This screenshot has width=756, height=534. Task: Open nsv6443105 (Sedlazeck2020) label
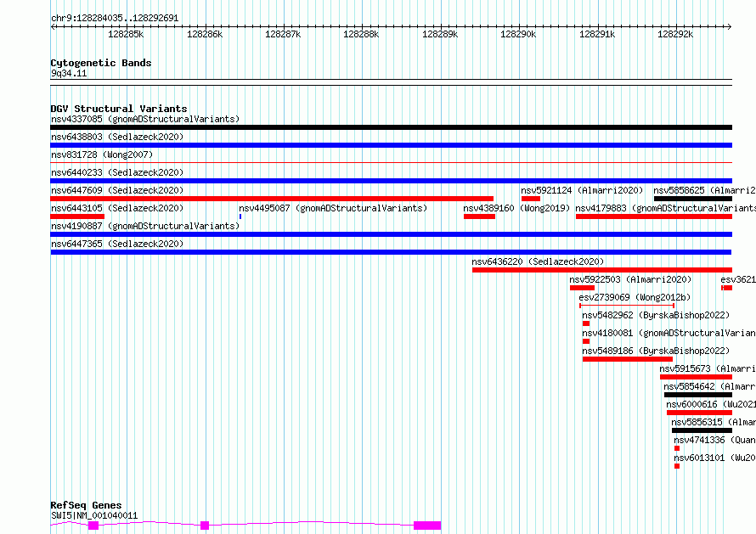click(117, 208)
